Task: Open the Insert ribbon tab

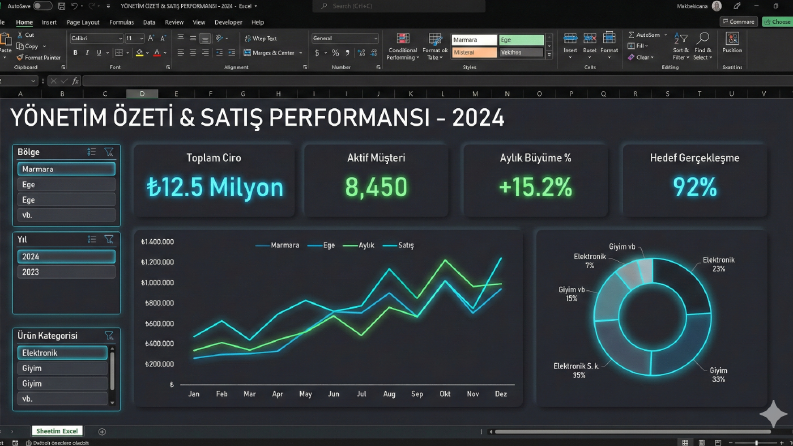Action: (x=49, y=22)
